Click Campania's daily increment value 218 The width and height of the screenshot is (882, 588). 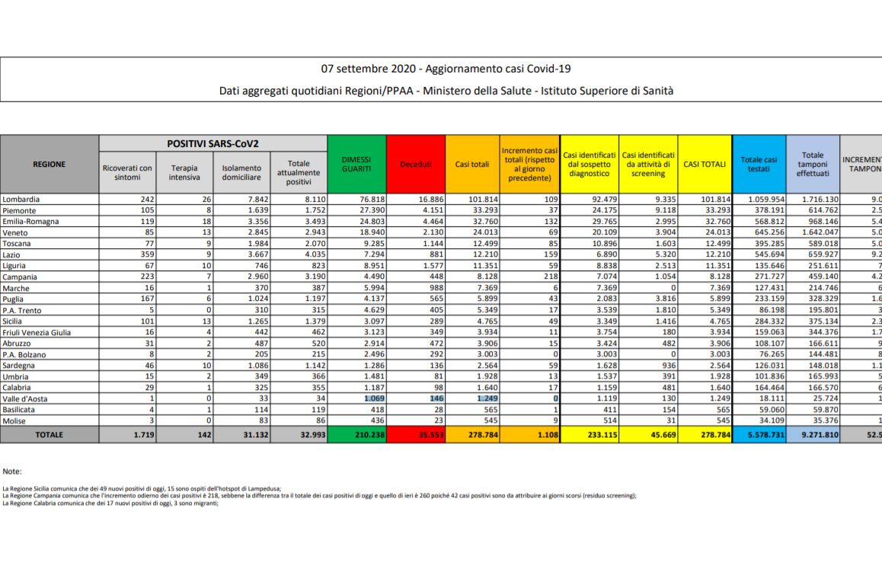pos(551,276)
